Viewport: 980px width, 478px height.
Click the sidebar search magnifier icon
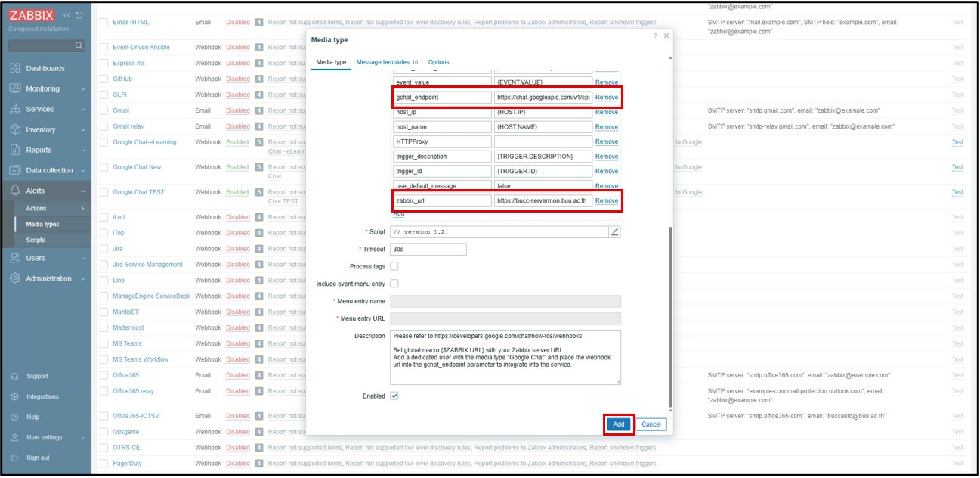point(79,46)
